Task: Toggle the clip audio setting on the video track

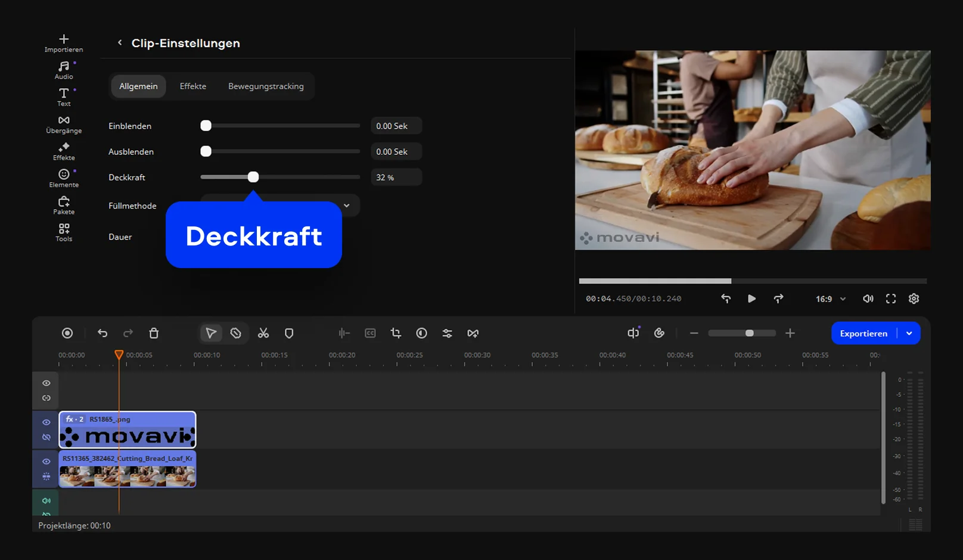Action: tap(46, 477)
